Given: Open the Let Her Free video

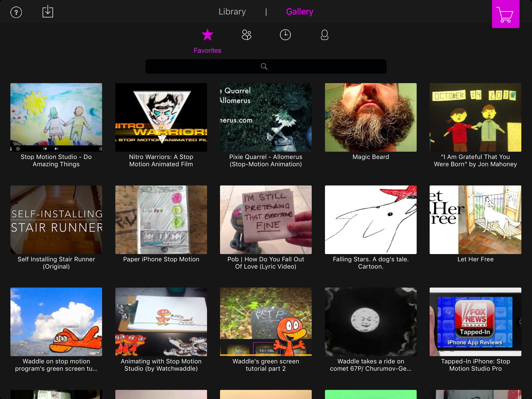Looking at the screenshot, I should pyautogui.click(x=475, y=220).
